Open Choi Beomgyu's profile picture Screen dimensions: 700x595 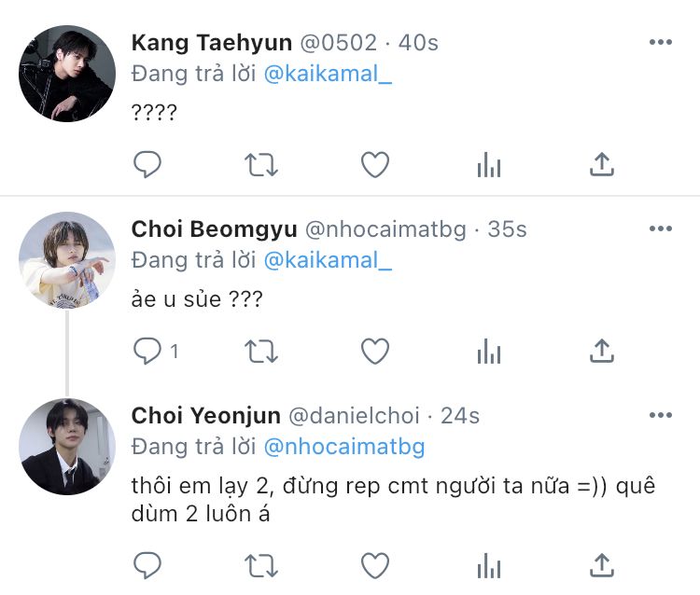(x=67, y=260)
